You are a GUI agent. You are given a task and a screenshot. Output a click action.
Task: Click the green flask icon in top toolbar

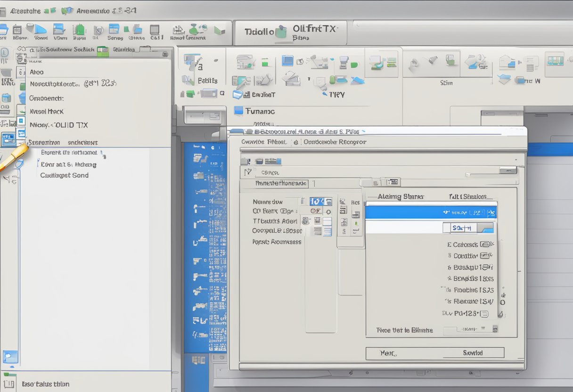(195, 29)
